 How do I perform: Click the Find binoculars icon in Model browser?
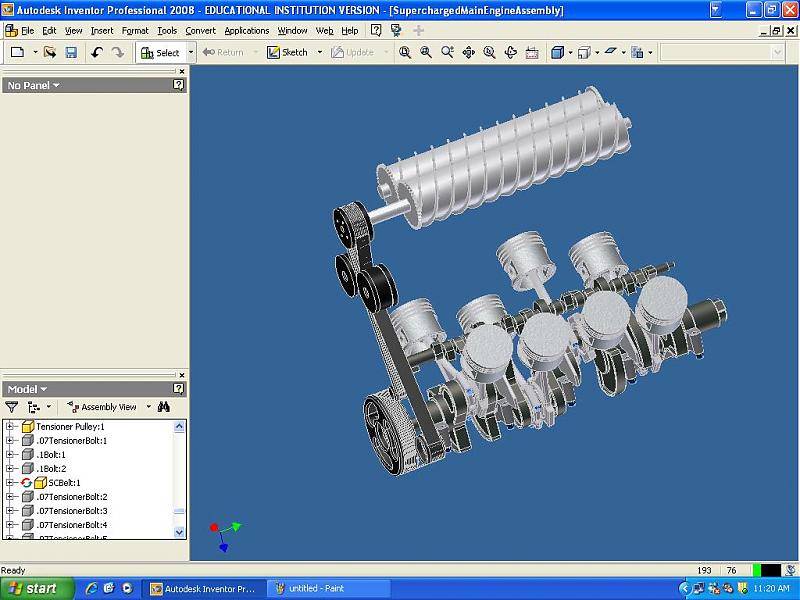[164, 407]
